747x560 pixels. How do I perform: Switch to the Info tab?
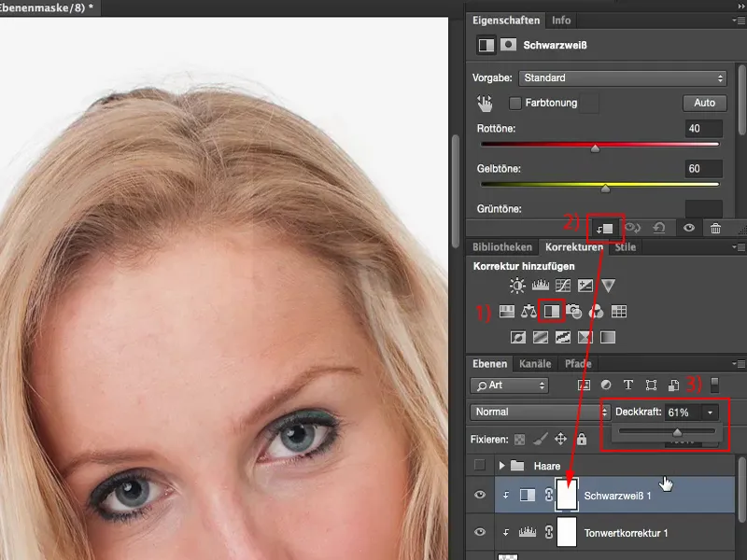pos(561,21)
